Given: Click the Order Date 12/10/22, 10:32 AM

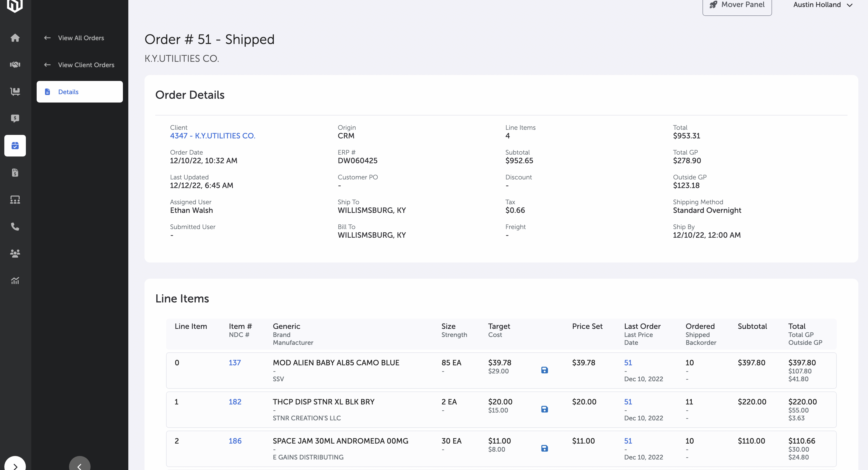Looking at the screenshot, I should pyautogui.click(x=204, y=161).
